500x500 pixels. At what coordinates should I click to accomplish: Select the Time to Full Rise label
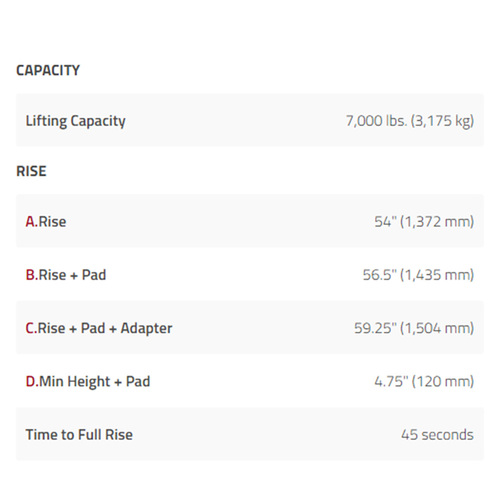coord(79,435)
